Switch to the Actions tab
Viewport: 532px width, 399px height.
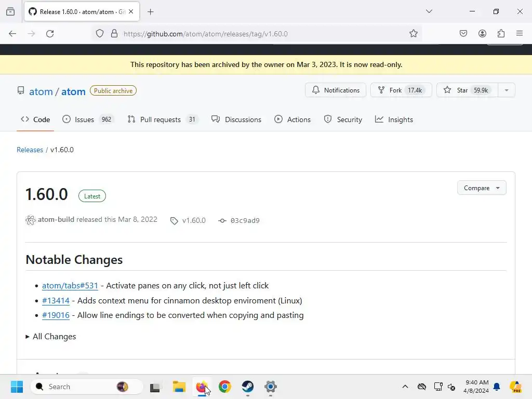pos(292,119)
